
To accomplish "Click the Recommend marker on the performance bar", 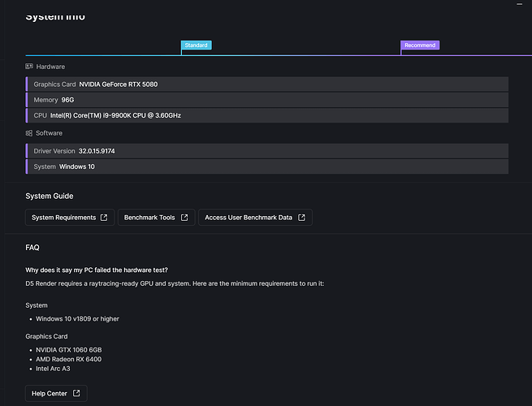I will (420, 45).
